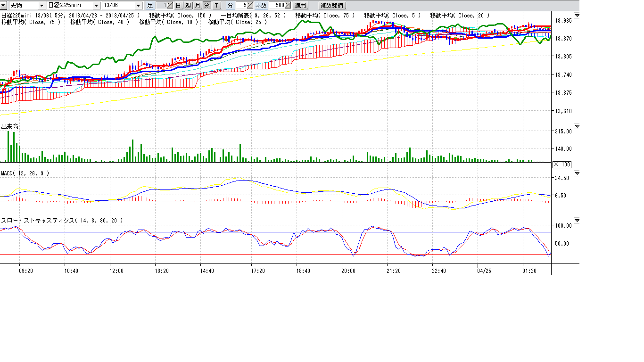The width and height of the screenshot is (644, 362).
Task: Open the 日経225mini symbol dropdown
Action: click(97, 6)
